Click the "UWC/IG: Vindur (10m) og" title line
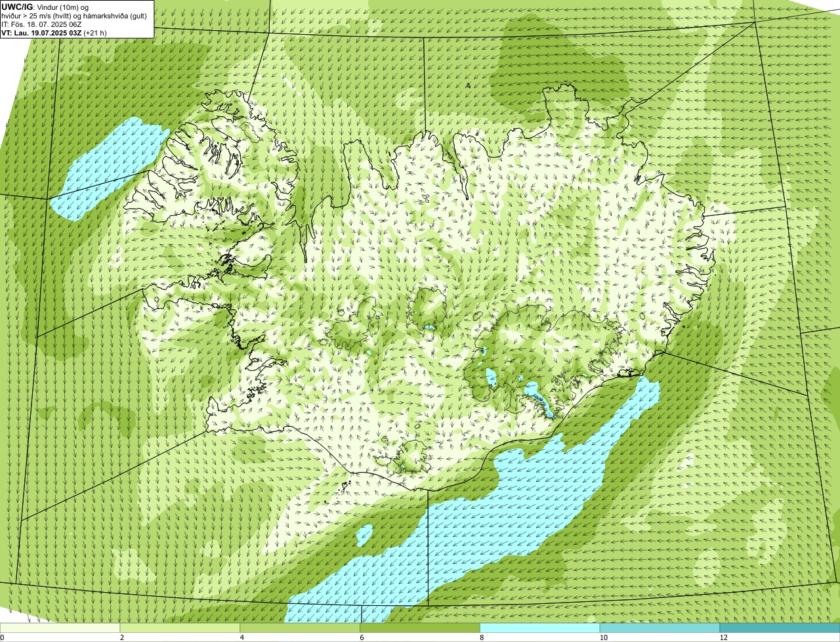 coord(45,7)
